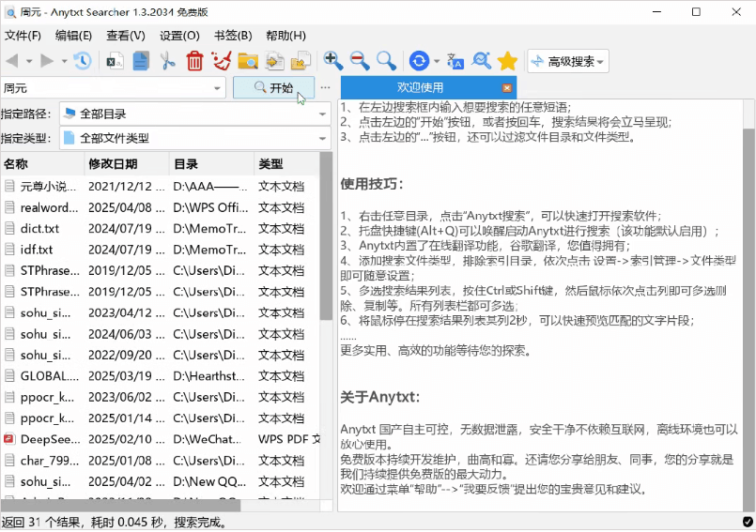
Task: Click the blue document copy icon
Action: click(141, 61)
